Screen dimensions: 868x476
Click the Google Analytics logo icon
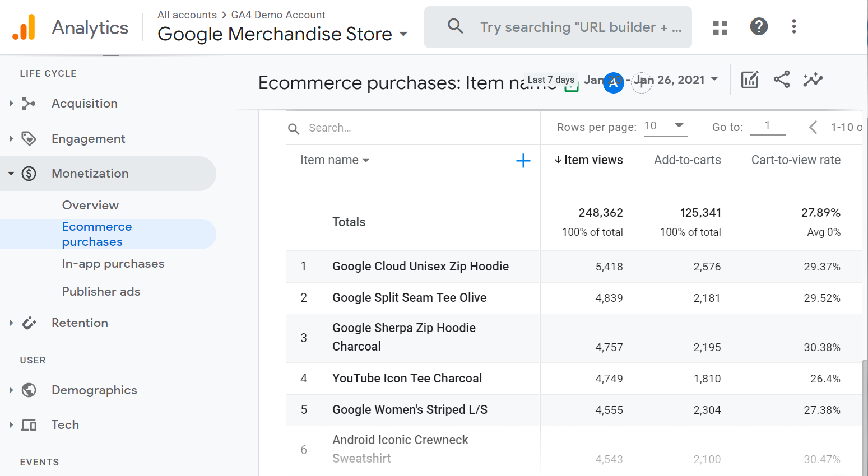click(24, 27)
